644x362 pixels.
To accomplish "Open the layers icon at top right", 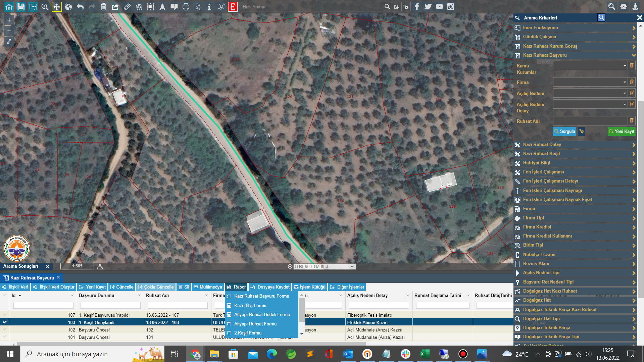I will pyautogui.click(x=623, y=7).
